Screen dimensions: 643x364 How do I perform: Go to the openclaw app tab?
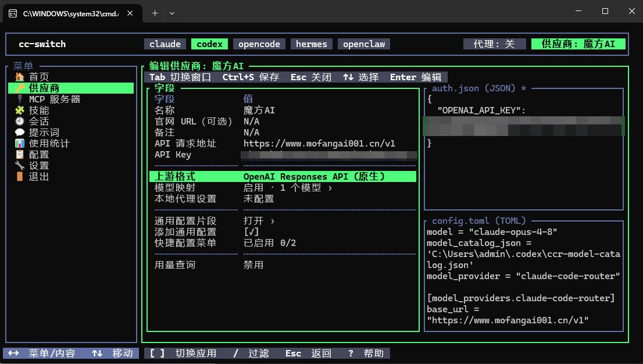tap(364, 44)
